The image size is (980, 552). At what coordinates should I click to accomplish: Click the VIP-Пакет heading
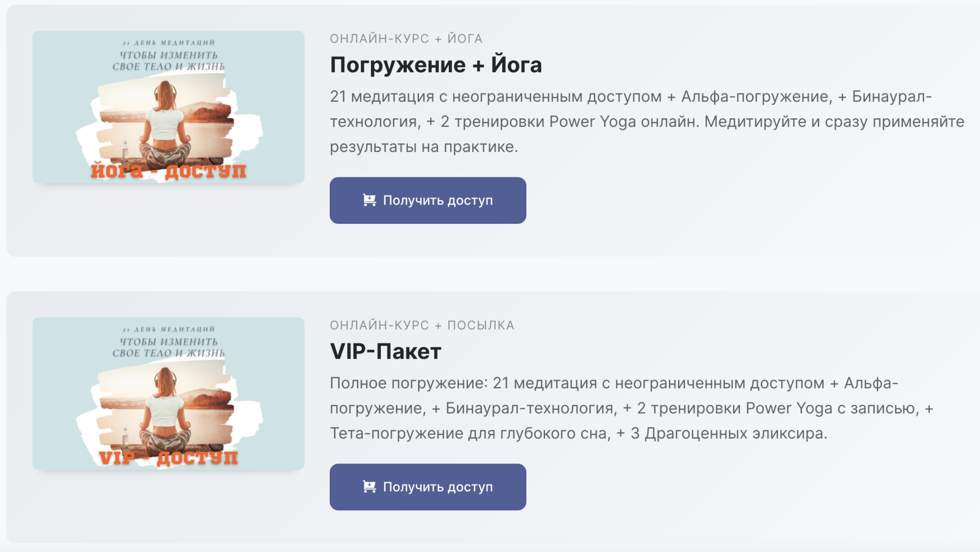pos(385,351)
